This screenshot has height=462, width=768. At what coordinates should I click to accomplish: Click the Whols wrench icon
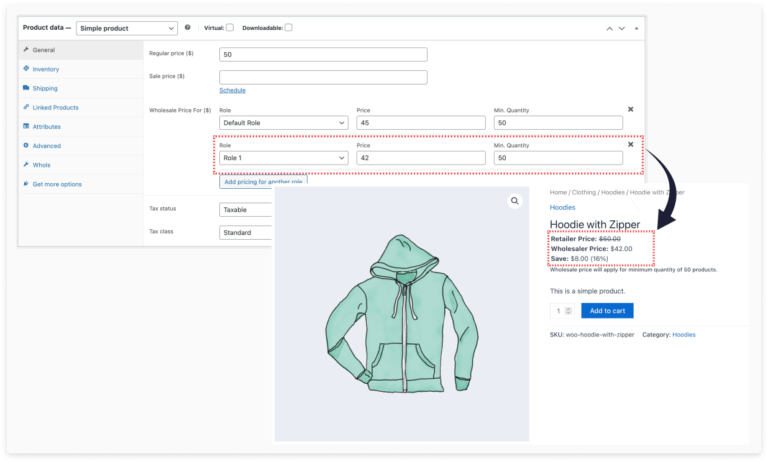click(26, 164)
